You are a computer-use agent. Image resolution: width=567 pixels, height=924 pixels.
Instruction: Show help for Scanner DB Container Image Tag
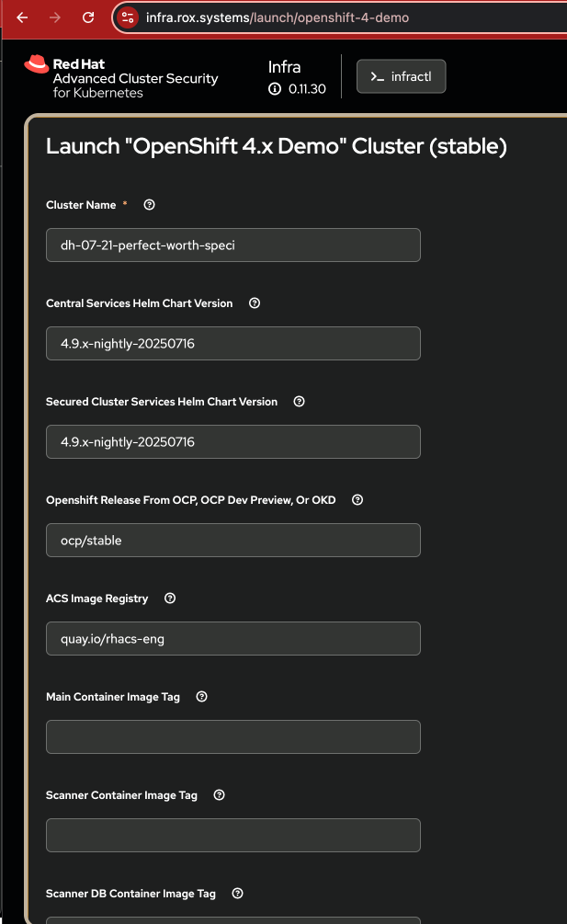click(x=237, y=894)
